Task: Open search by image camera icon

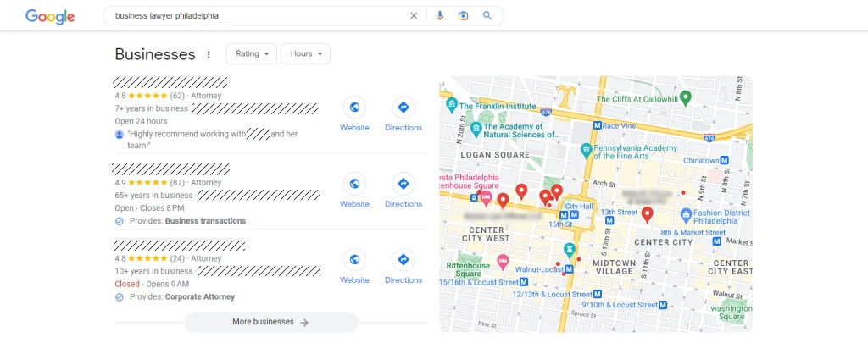Action: (464, 15)
